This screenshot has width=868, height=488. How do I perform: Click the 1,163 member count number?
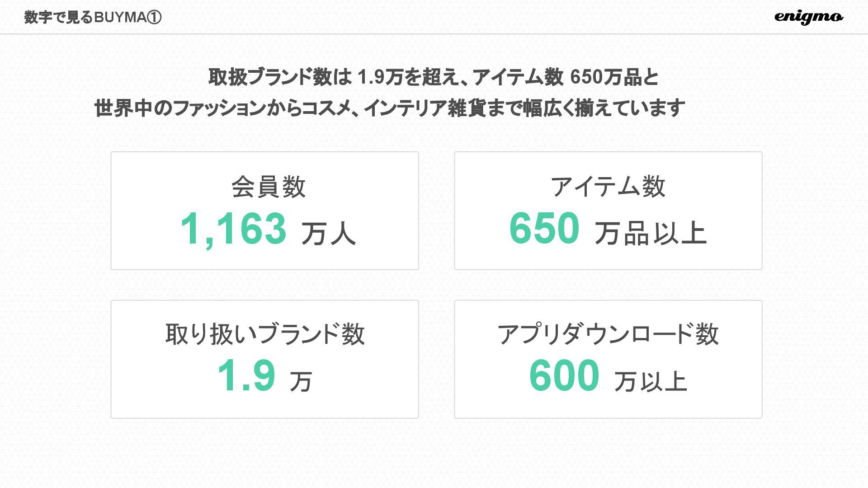pyautogui.click(x=233, y=229)
